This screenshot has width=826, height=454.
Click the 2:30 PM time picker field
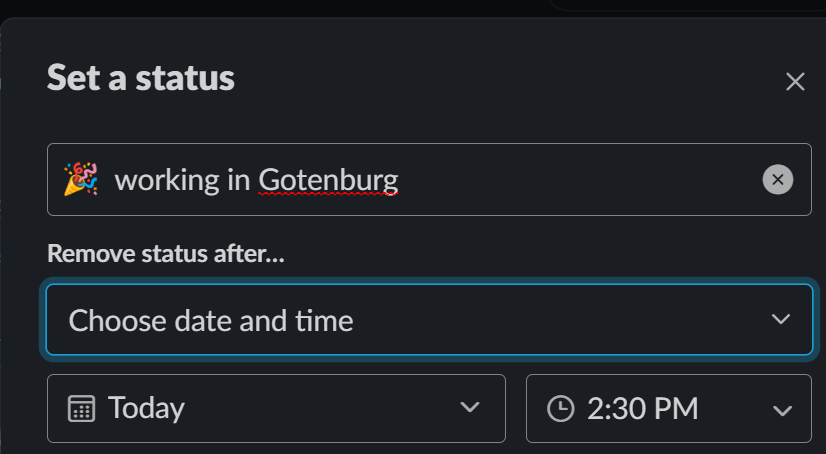click(668, 408)
